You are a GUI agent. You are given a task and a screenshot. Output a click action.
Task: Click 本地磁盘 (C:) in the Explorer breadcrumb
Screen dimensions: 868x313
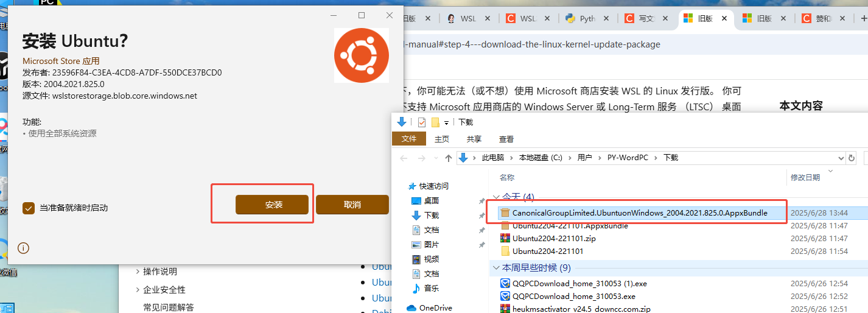coord(541,158)
